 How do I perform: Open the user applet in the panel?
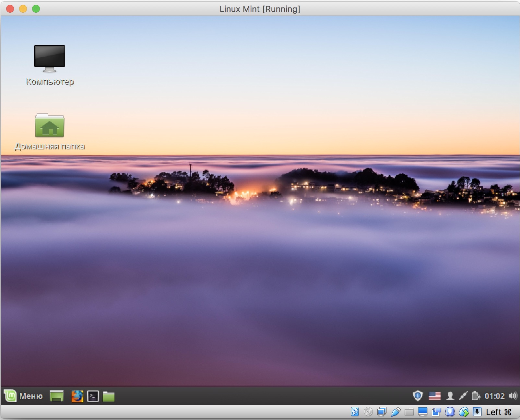(450, 396)
